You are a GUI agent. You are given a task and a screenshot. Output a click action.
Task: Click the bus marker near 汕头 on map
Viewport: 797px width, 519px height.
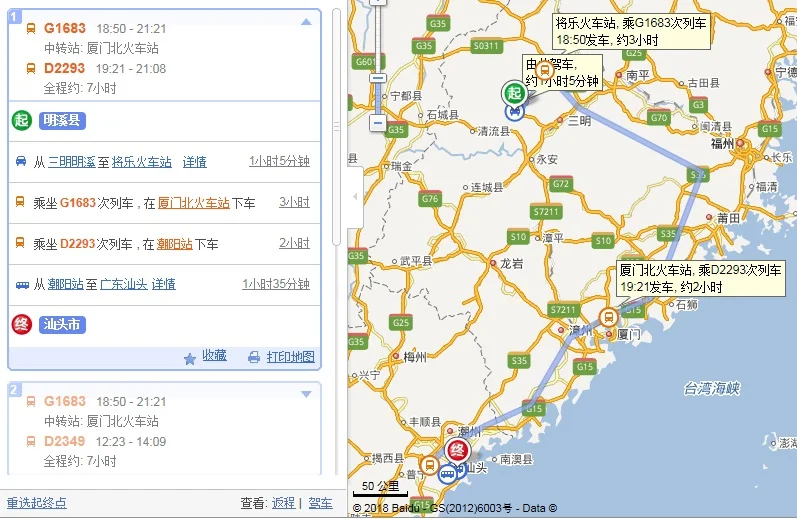[x=448, y=474]
